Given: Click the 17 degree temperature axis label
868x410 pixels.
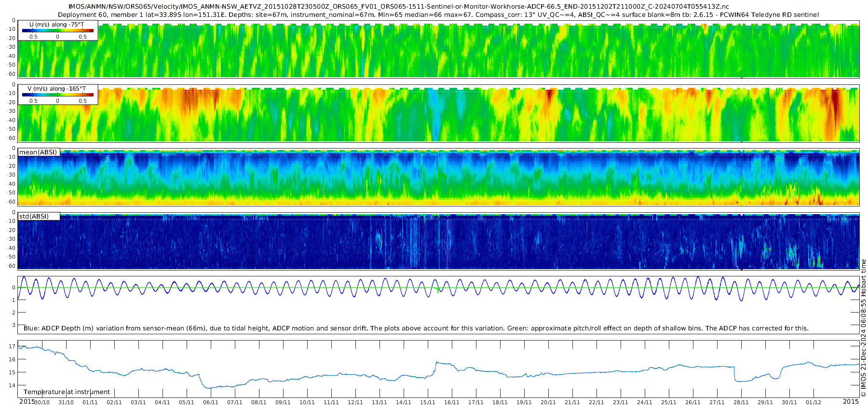Looking at the screenshot, I should coord(12,346).
